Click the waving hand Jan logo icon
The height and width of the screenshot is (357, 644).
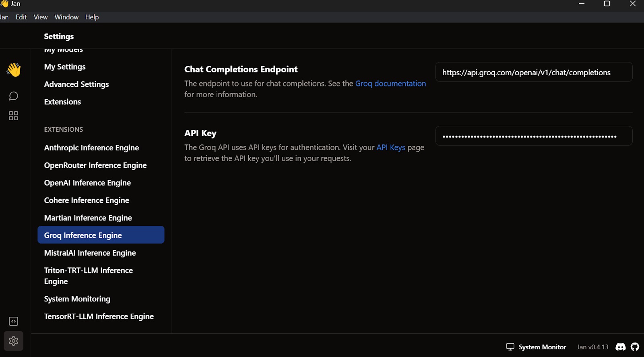[14, 70]
